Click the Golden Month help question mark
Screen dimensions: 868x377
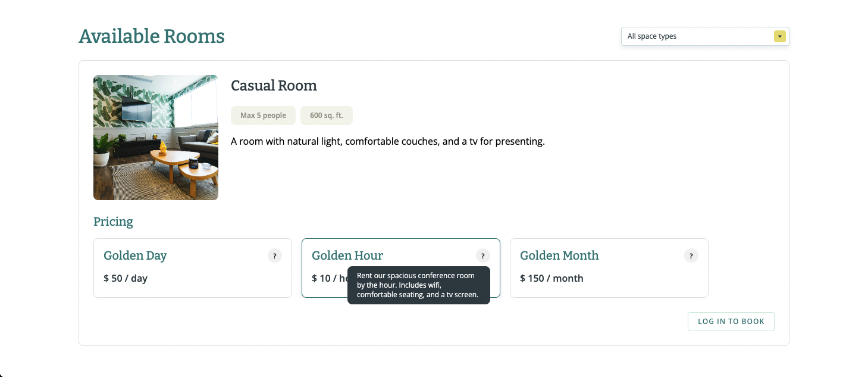(691, 256)
